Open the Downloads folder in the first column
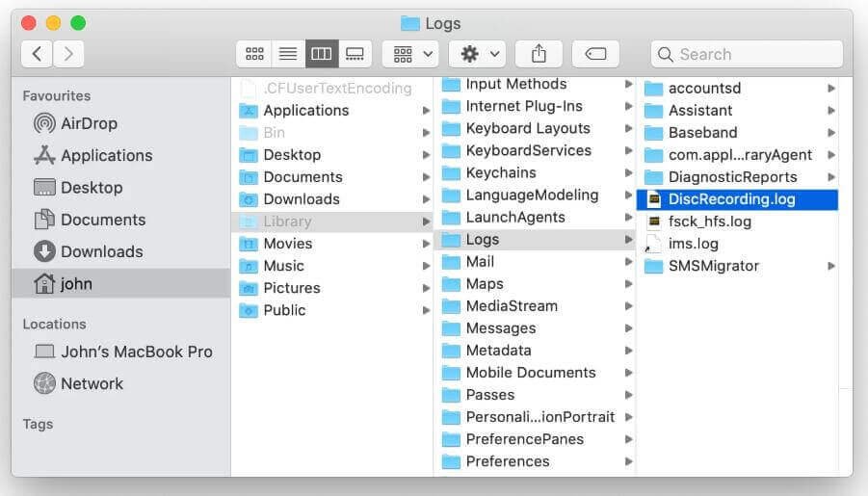 click(332, 198)
